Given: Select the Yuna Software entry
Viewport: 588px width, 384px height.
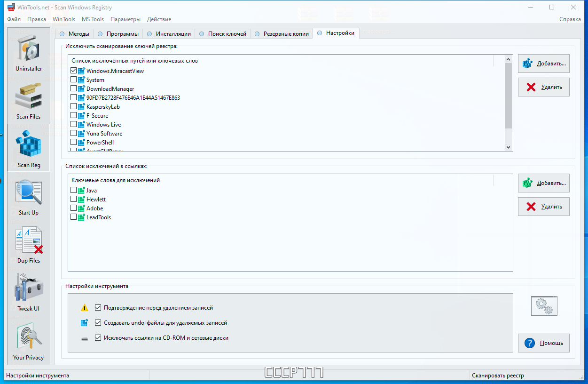Looking at the screenshot, I should 104,134.
